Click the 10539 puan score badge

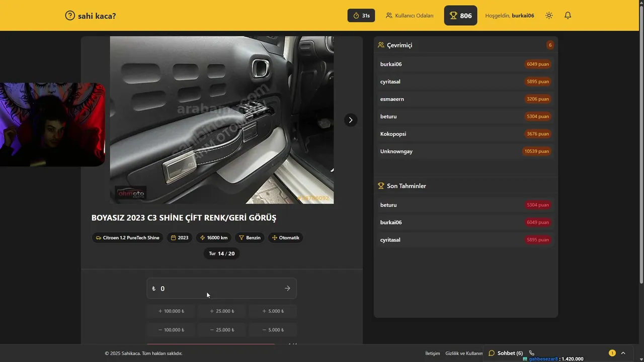(536, 151)
